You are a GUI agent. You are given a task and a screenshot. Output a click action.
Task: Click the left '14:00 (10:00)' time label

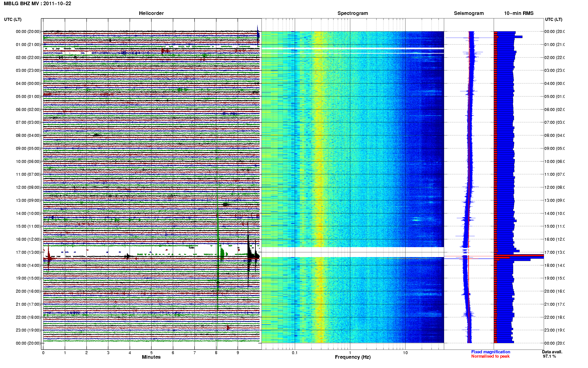[28, 214]
